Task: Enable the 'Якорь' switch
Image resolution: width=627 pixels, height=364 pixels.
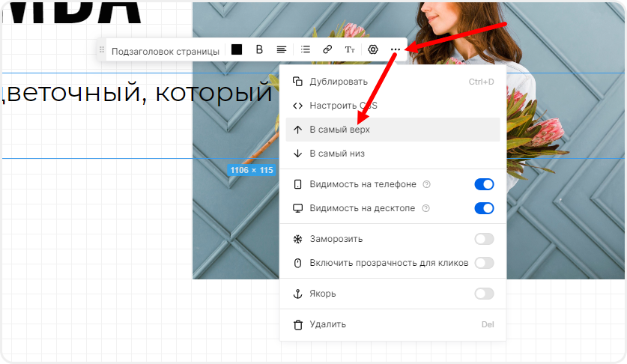Action: click(484, 294)
